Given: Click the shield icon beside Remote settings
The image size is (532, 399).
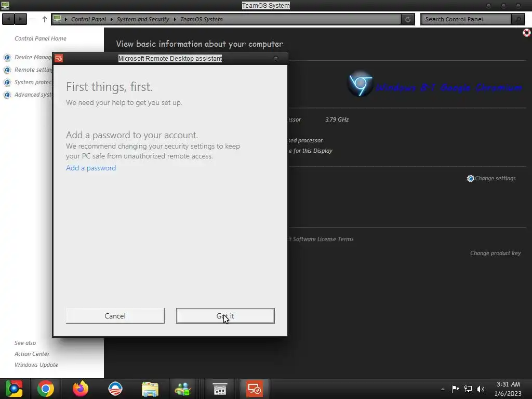Looking at the screenshot, I should click(x=7, y=70).
